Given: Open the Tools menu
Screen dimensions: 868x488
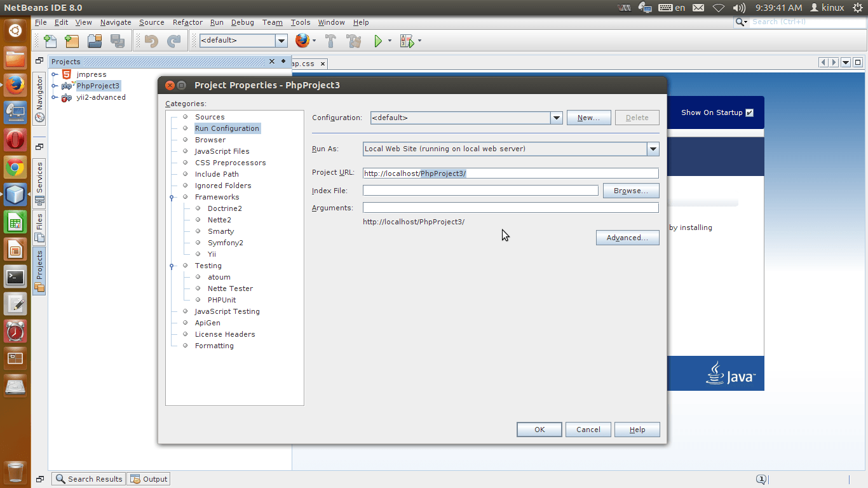Looking at the screenshot, I should point(301,22).
